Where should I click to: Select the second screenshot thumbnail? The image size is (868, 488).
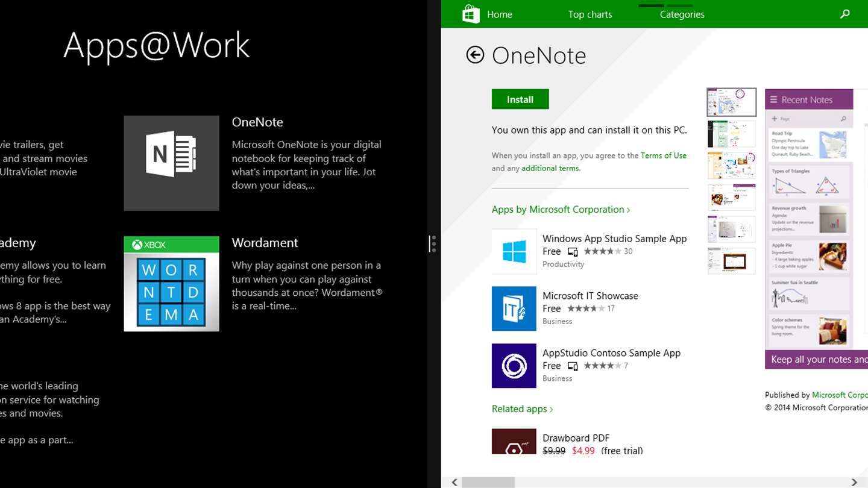(x=731, y=134)
